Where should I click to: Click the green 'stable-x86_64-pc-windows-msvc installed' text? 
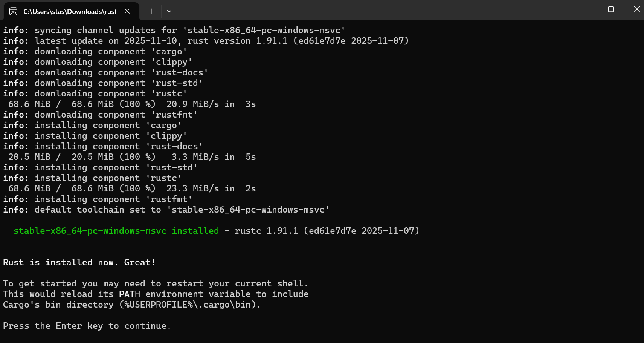[x=116, y=231]
